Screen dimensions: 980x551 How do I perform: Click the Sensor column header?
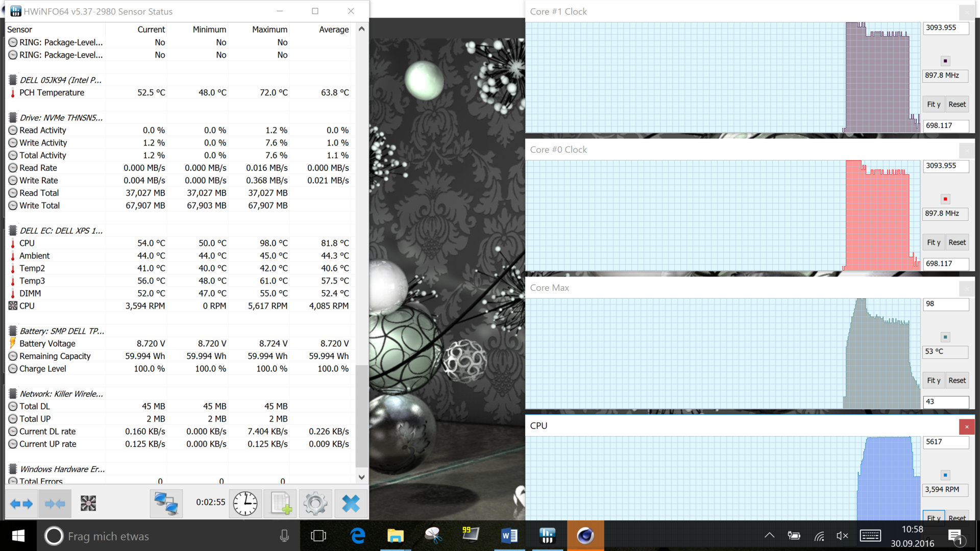(x=19, y=30)
